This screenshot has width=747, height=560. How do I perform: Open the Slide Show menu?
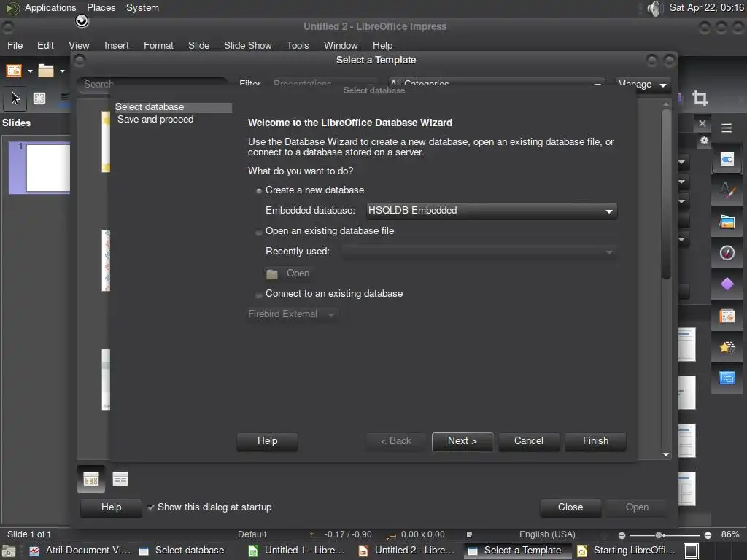(x=248, y=45)
